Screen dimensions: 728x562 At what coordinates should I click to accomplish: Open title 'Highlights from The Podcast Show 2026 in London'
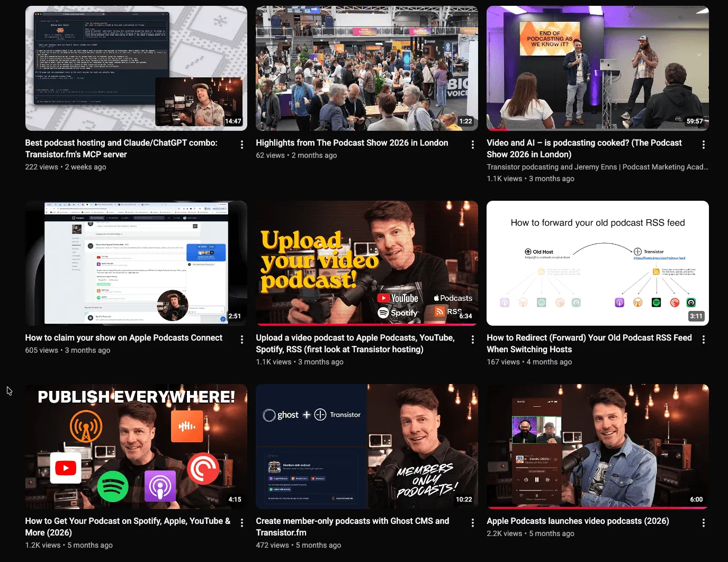pyautogui.click(x=352, y=143)
